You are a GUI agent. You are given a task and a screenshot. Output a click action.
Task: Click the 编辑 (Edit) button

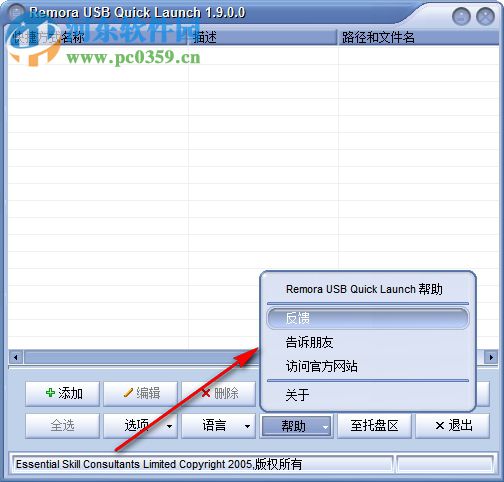(140, 394)
